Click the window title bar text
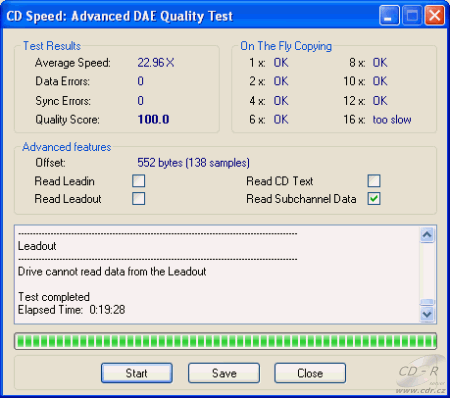 [119, 16]
